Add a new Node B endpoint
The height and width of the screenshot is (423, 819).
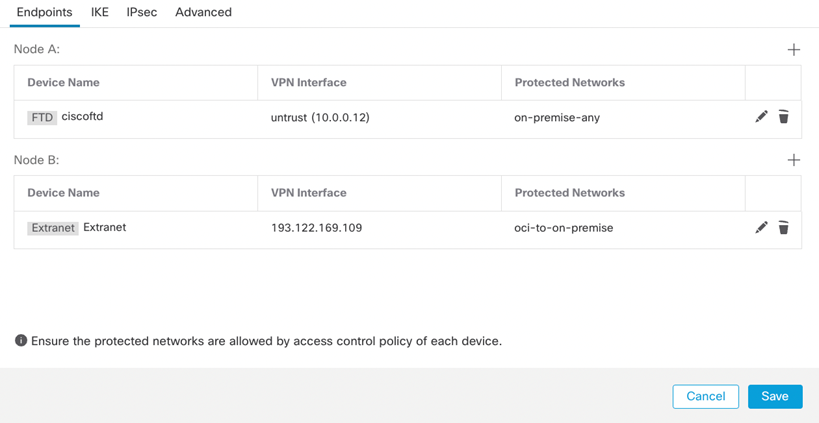pyautogui.click(x=793, y=160)
